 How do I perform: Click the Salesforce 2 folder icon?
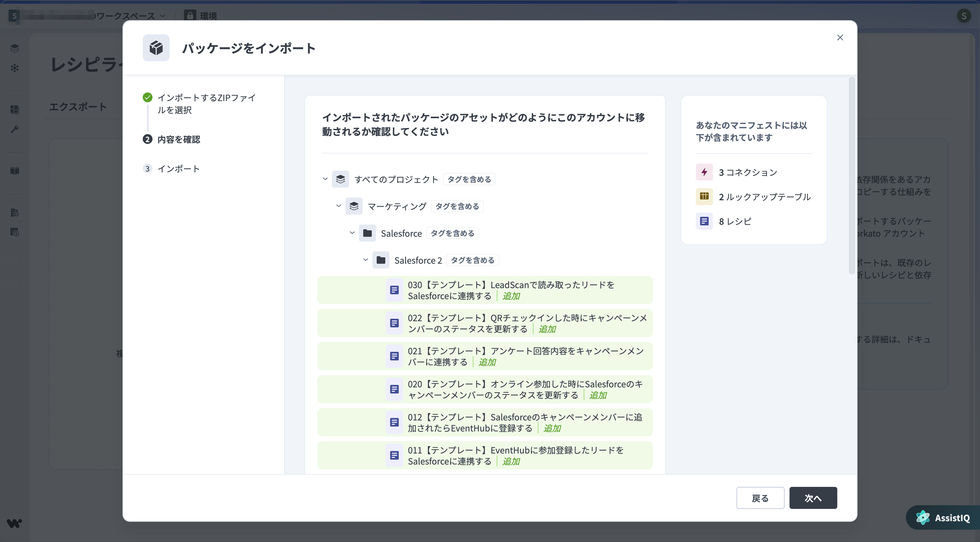pos(381,260)
